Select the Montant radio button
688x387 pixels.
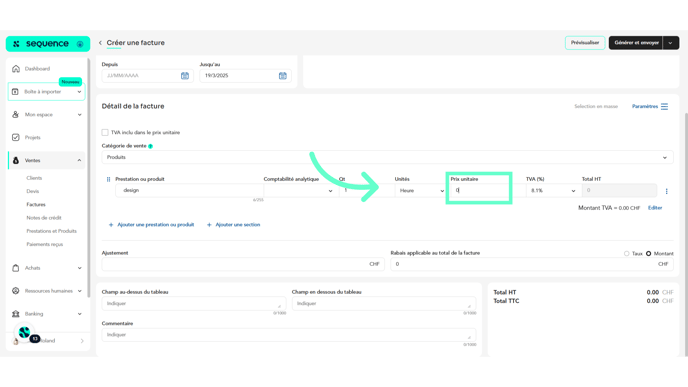[x=649, y=254]
